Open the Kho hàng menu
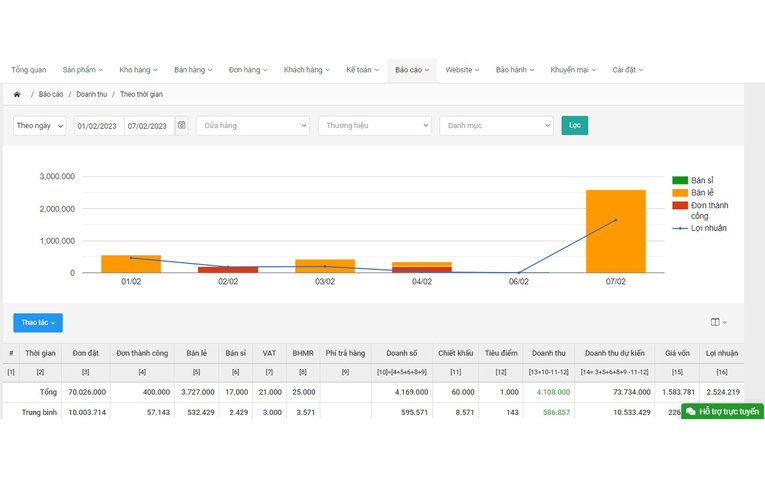Viewport: 765px width, 478px height. pos(139,70)
